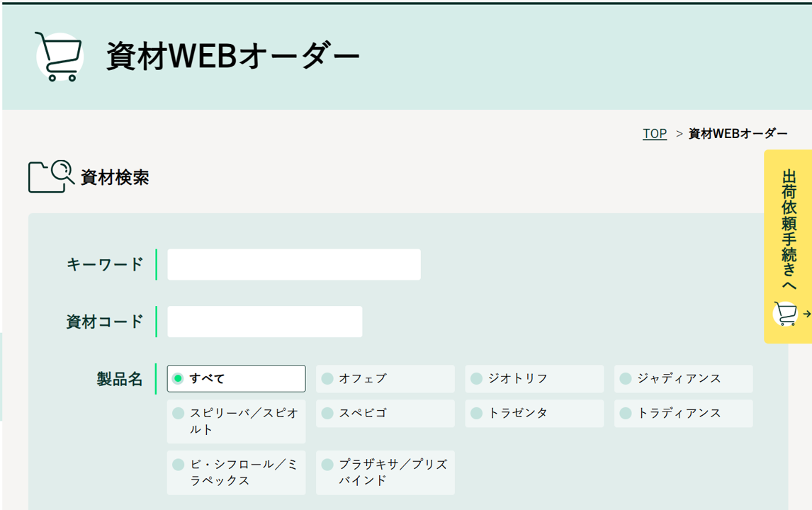This screenshot has height=510, width=812.
Task: Select トラゼンタ in the product list
Action: tap(477, 413)
